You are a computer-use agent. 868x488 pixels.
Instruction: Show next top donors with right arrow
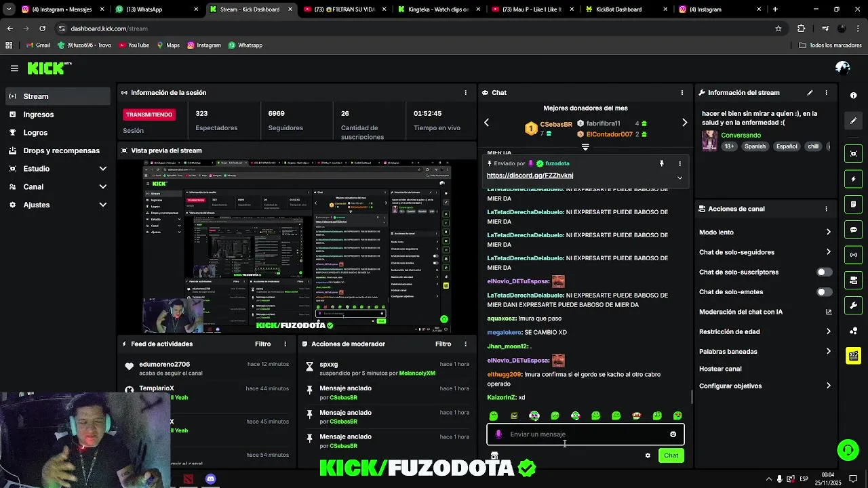pos(684,123)
